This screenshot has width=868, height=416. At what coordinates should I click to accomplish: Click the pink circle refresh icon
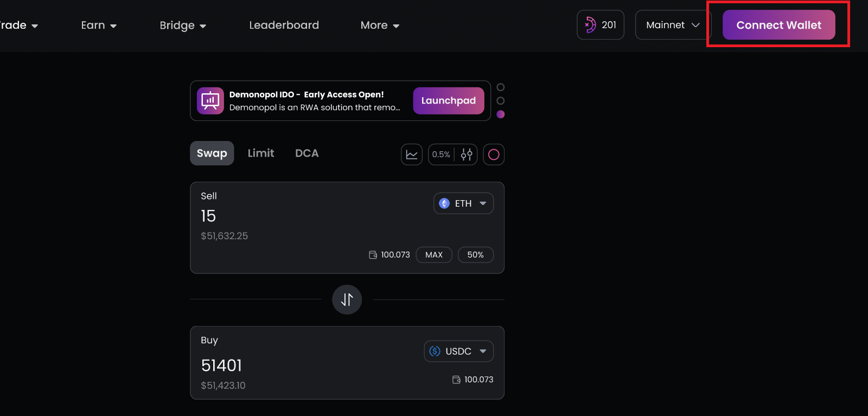coord(494,155)
